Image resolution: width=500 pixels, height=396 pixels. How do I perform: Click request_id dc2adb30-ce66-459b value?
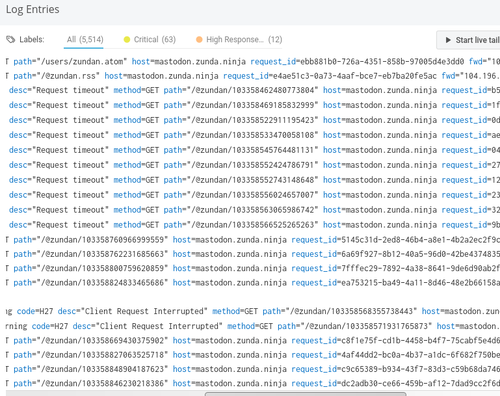(x=421, y=384)
